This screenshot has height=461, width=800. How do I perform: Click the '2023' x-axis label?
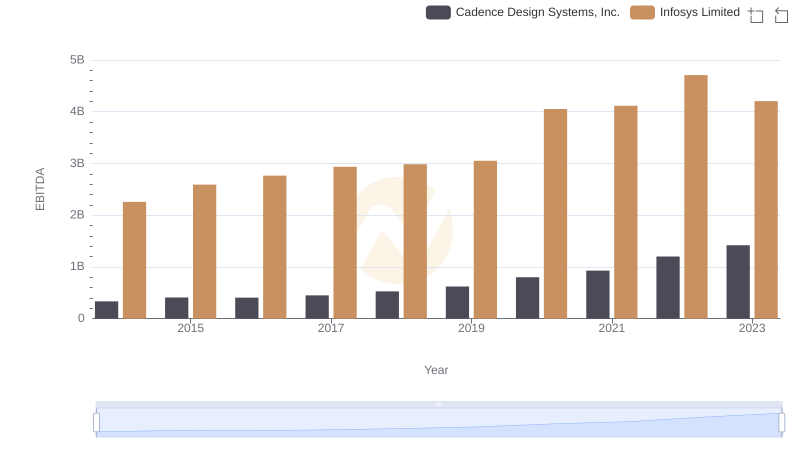[752, 328]
